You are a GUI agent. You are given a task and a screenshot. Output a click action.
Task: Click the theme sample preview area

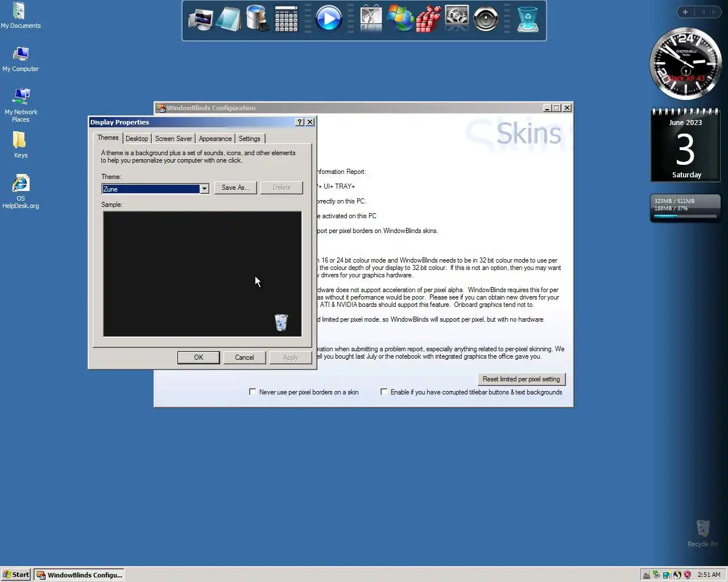click(x=202, y=274)
